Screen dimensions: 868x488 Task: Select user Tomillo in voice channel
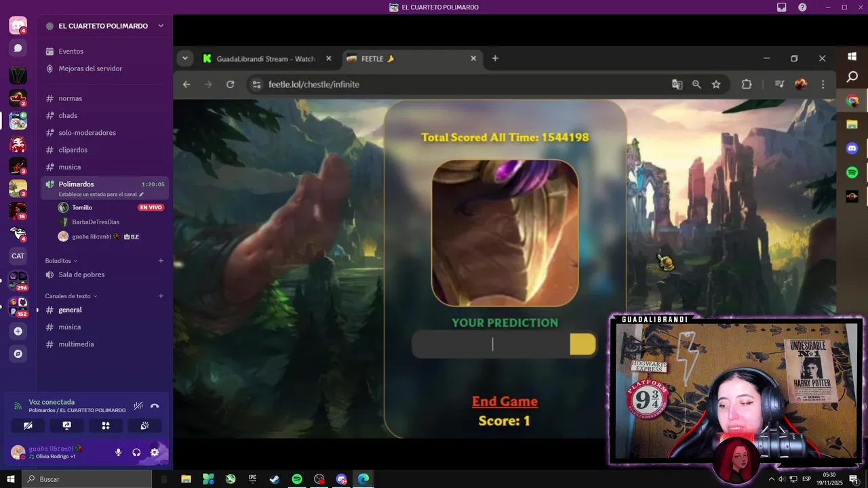[x=82, y=207]
